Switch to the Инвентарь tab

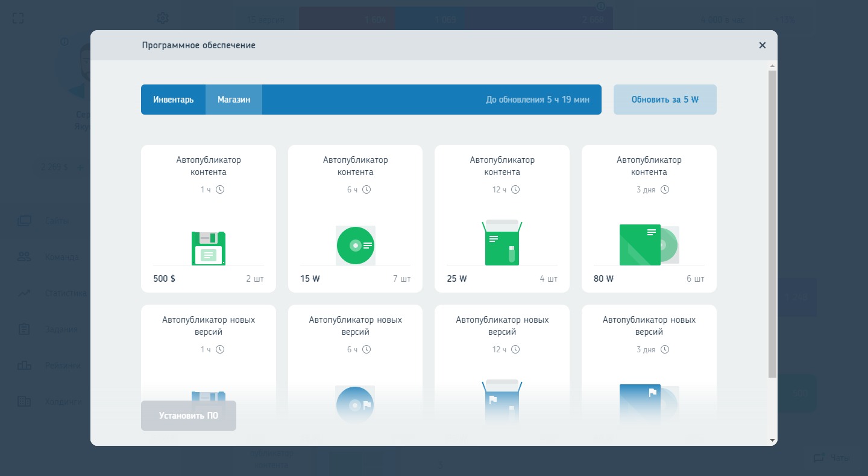coord(174,100)
